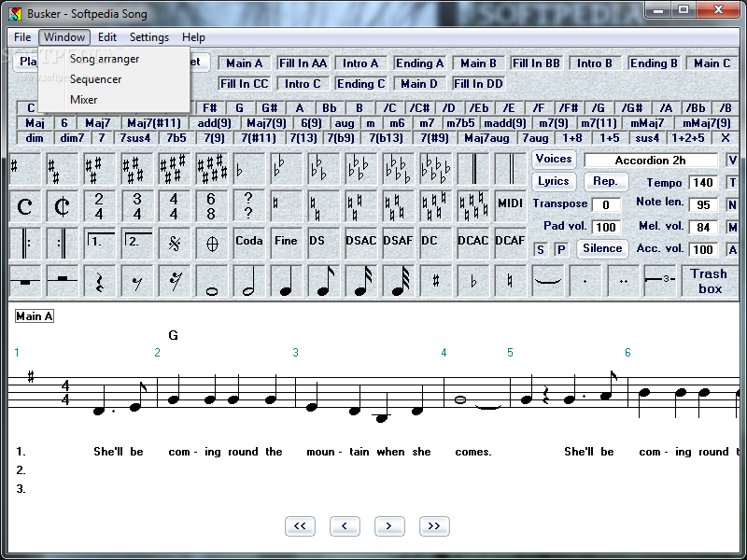Insert the start repeat barline
This screenshot has height=560, width=747.
(25, 243)
